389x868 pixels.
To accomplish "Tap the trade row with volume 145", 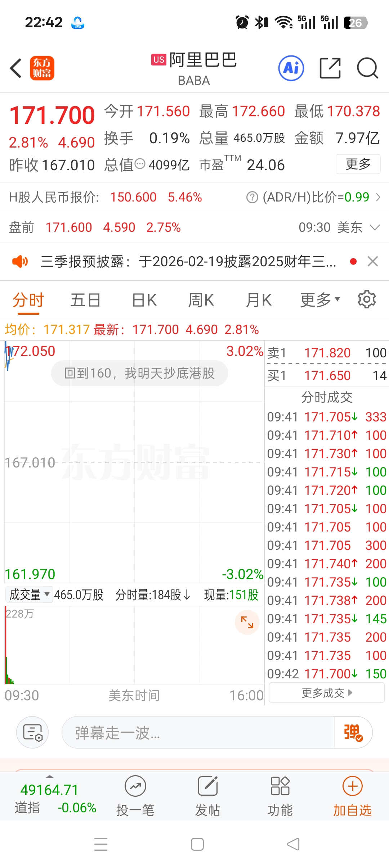I will click(327, 619).
